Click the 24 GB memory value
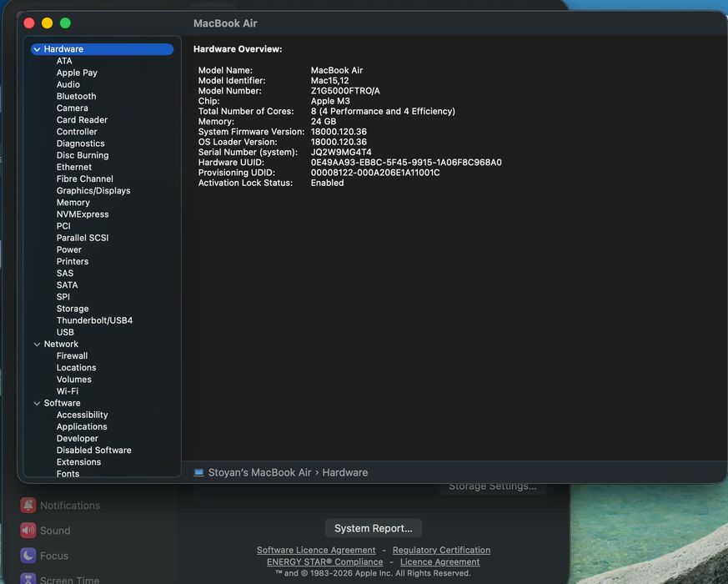Viewport: 728px width, 584px height. (324, 122)
